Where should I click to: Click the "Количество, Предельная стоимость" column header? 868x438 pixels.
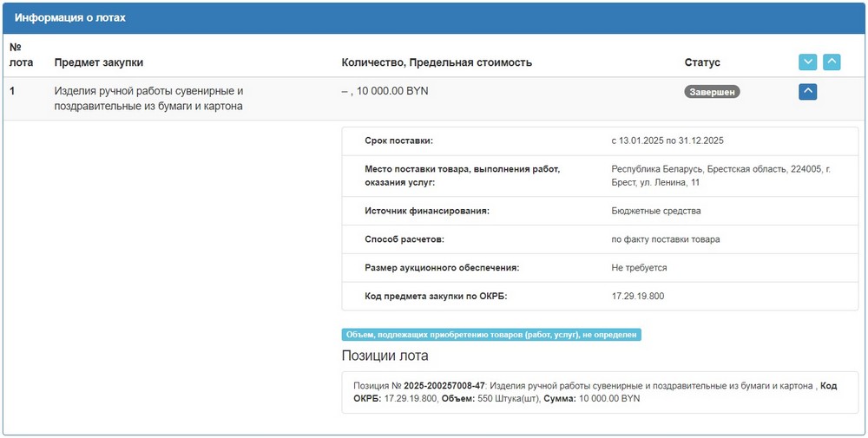pos(437,62)
